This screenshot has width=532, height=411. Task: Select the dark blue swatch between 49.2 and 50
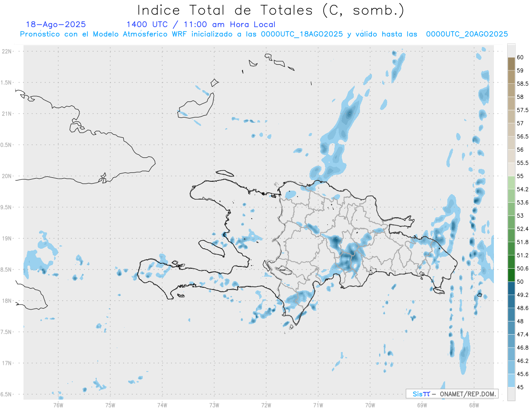click(511, 288)
